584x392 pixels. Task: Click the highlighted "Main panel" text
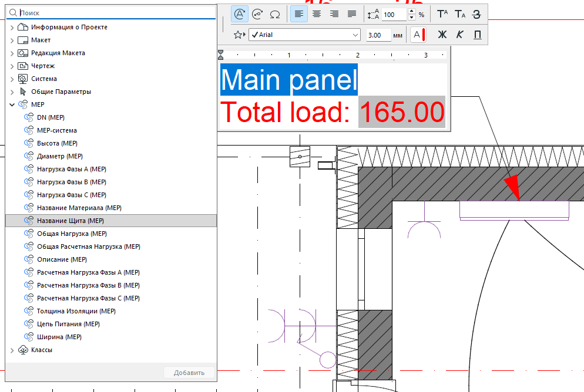(x=289, y=80)
